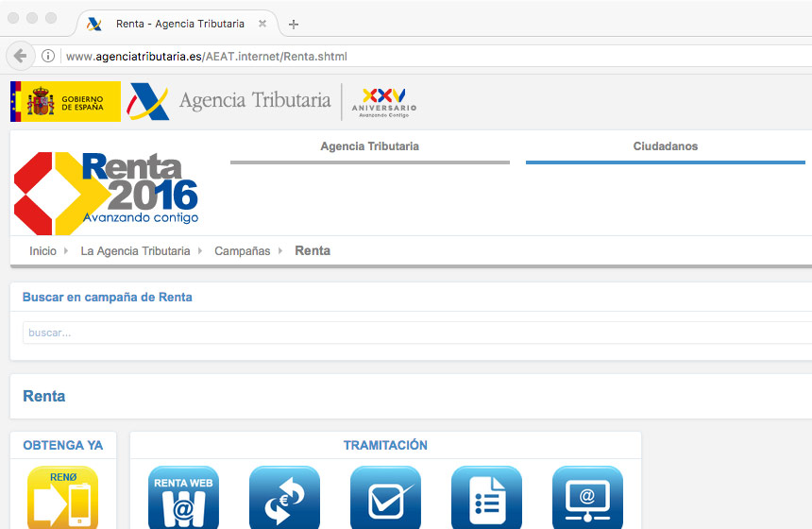Click the OBTENGA YA panel heading
812x529 pixels.
(63, 445)
